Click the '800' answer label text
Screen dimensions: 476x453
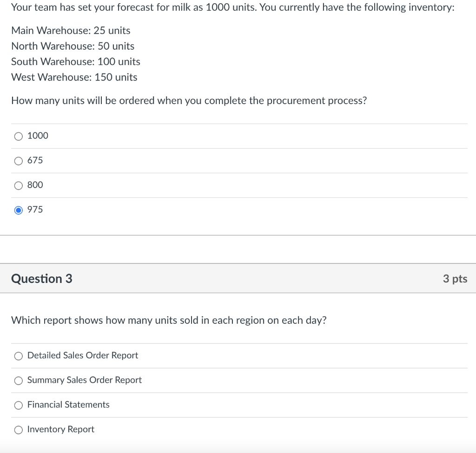[35, 185]
